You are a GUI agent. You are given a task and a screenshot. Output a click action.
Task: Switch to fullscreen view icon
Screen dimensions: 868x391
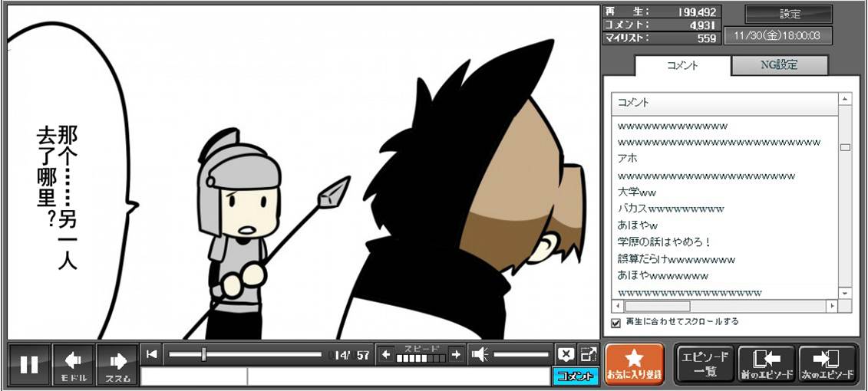pos(589,354)
